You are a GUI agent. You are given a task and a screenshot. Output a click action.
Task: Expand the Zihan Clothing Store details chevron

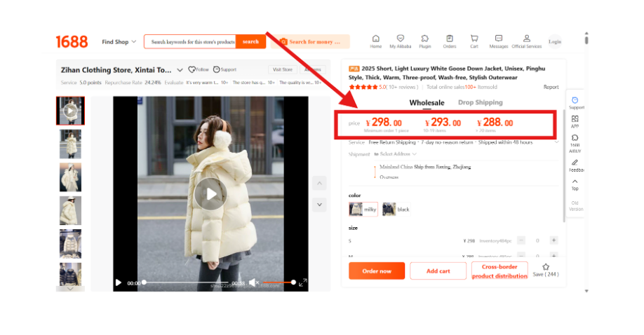[180, 70]
